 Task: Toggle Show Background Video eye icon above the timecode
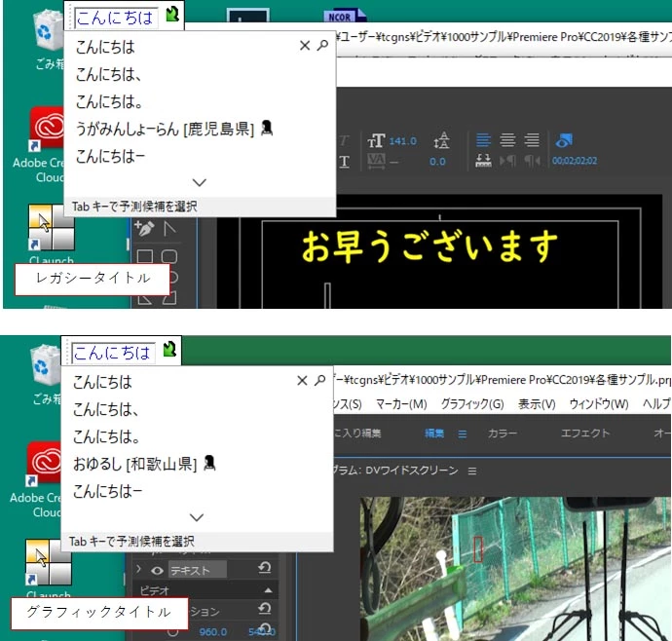(564, 140)
